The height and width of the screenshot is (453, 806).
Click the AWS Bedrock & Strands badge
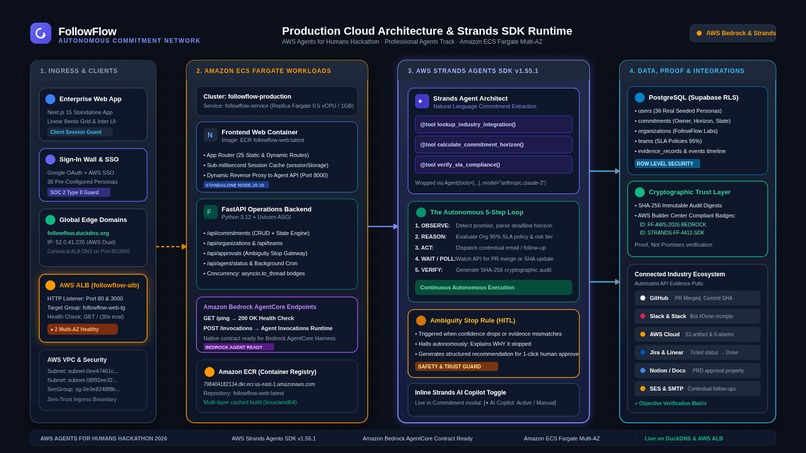[x=733, y=33]
